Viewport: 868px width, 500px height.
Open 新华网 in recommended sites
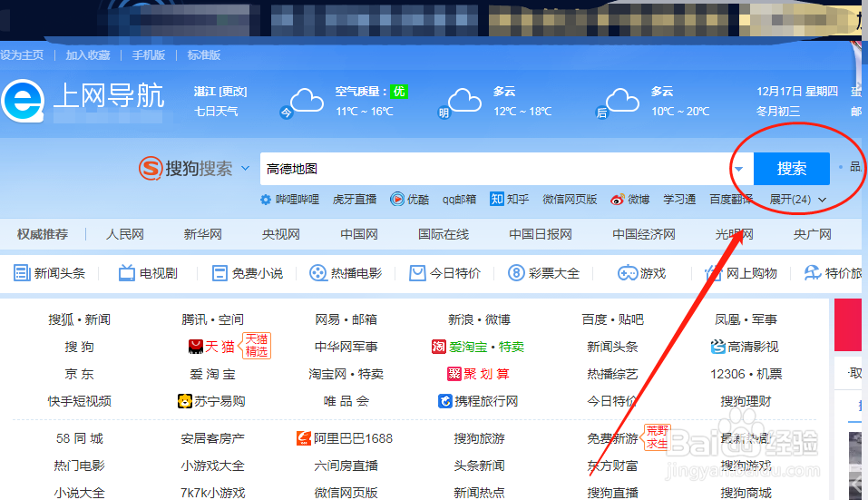[202, 234]
